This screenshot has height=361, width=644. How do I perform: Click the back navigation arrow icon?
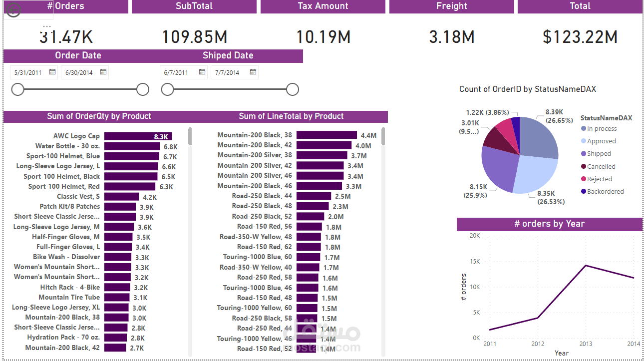(x=13, y=9)
